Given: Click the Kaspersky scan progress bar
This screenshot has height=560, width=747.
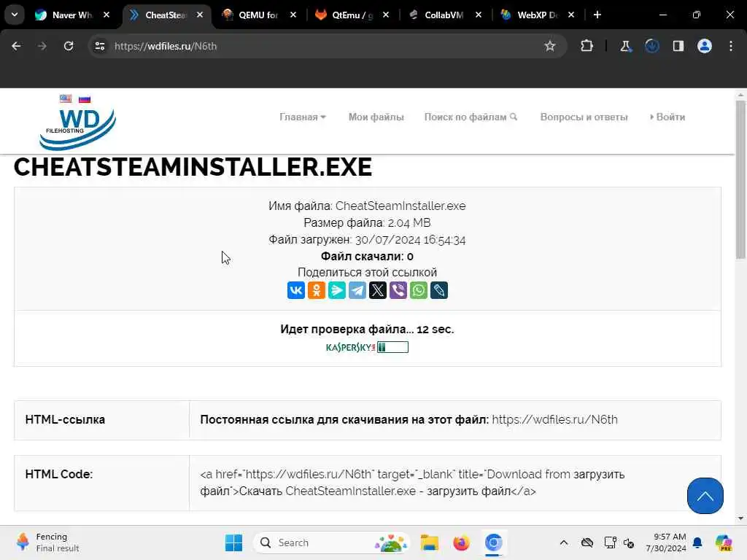Looking at the screenshot, I should pyautogui.click(x=392, y=347).
